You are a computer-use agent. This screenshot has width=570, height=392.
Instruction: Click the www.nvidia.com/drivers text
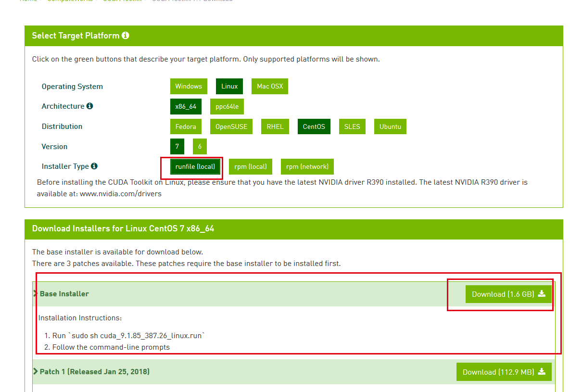[x=121, y=194]
